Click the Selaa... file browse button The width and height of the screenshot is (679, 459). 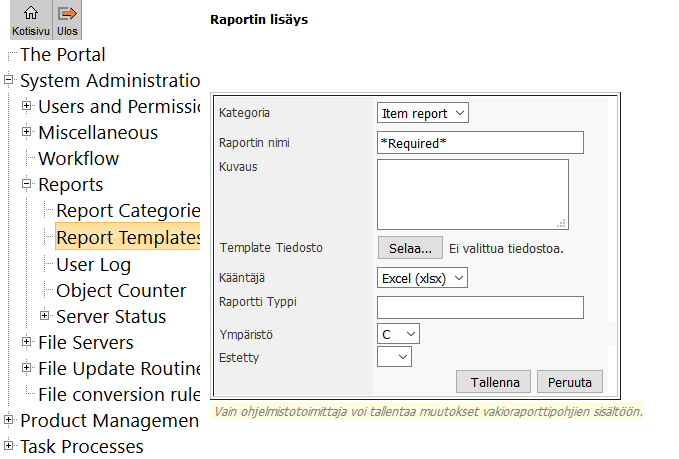pos(409,247)
